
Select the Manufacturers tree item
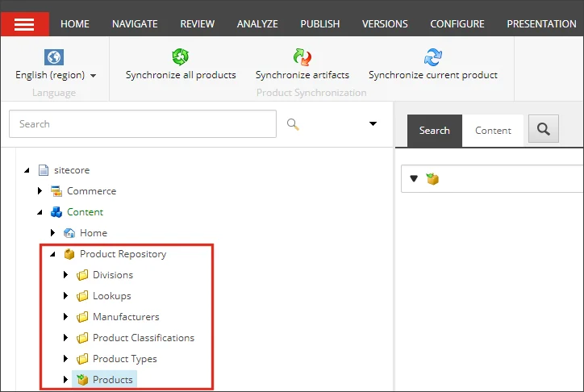point(126,317)
